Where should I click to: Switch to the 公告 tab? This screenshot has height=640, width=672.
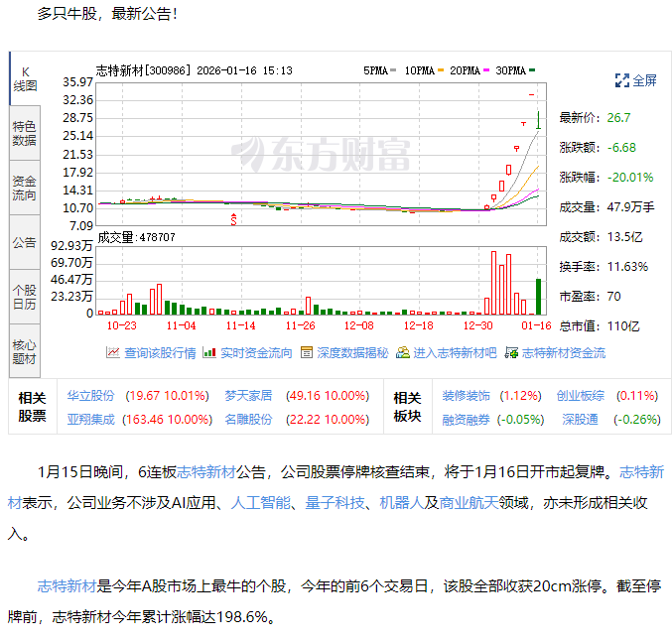click(x=25, y=242)
